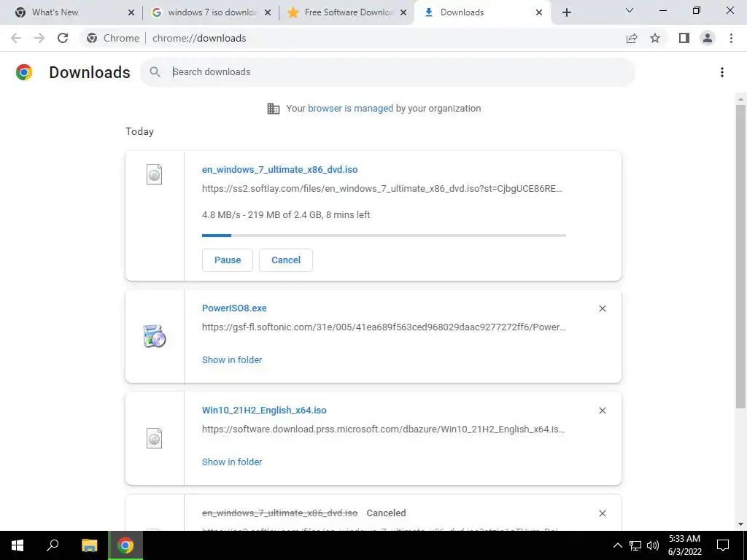
Task: Open the en_windows_7_ultimate_x86_dvd.iso link
Action: tap(279, 169)
